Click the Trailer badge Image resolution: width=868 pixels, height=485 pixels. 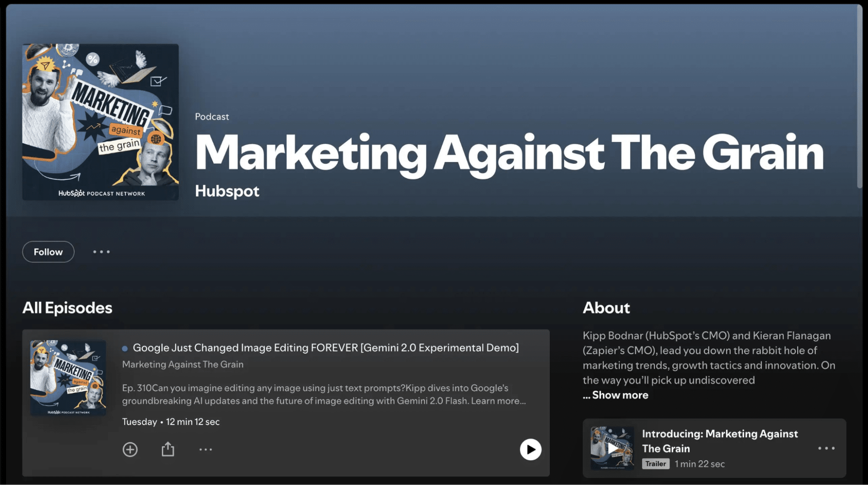[x=655, y=464]
